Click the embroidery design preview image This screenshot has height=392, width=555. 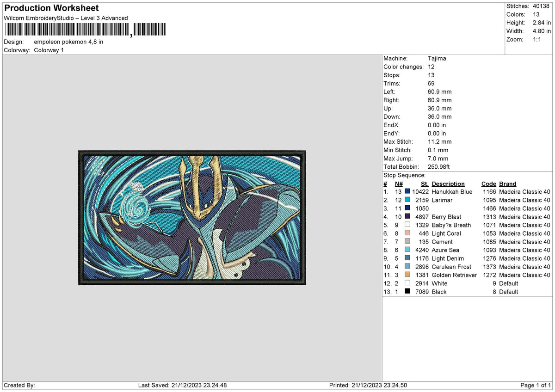coord(192,217)
